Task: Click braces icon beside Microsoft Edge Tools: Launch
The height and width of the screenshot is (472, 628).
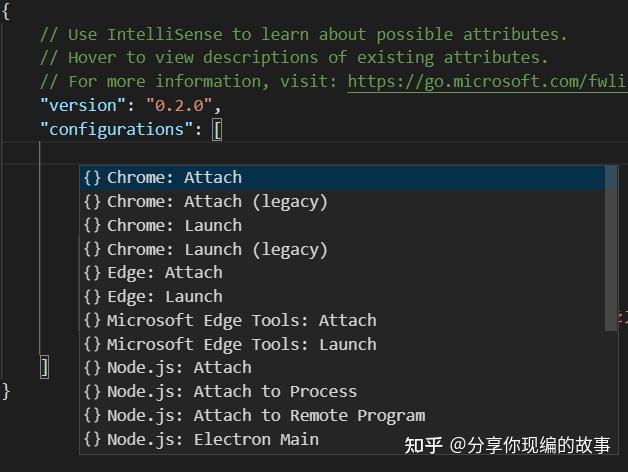Action: click(x=92, y=344)
